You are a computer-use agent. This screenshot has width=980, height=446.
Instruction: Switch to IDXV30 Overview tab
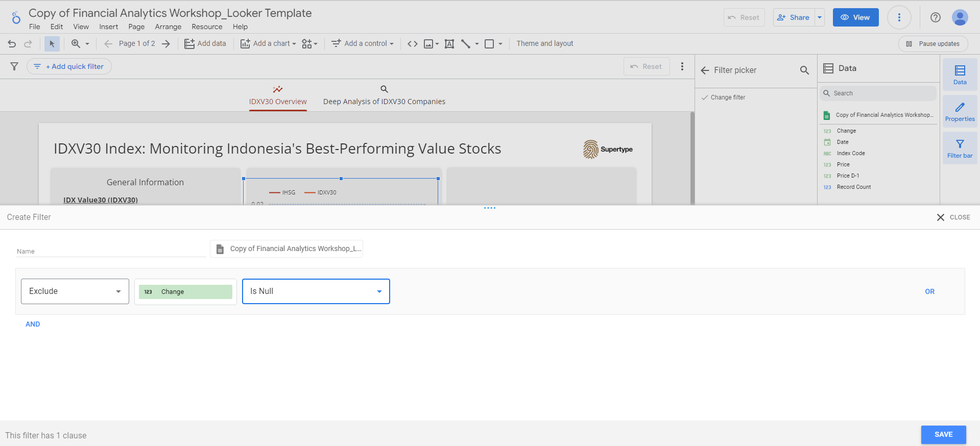[278, 95]
